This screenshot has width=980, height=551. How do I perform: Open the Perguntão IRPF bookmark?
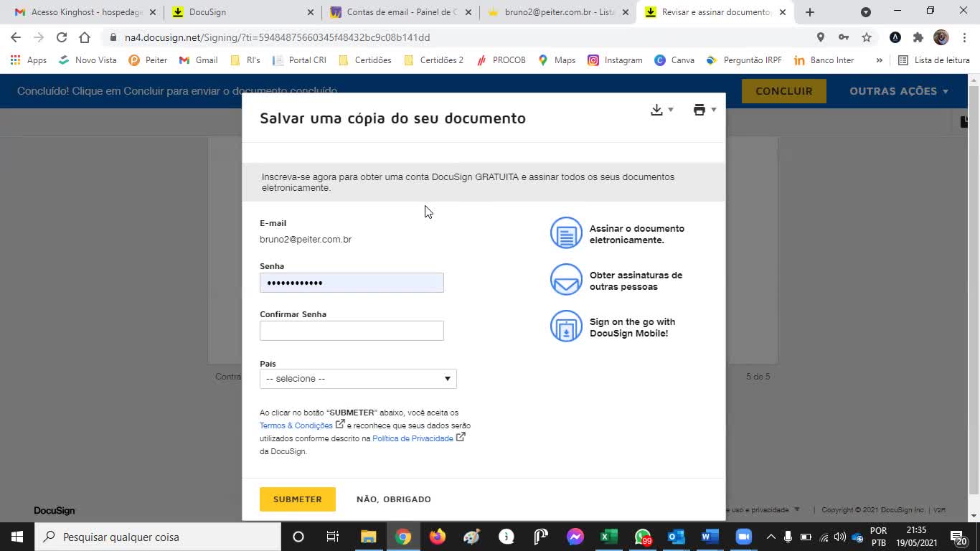744,60
